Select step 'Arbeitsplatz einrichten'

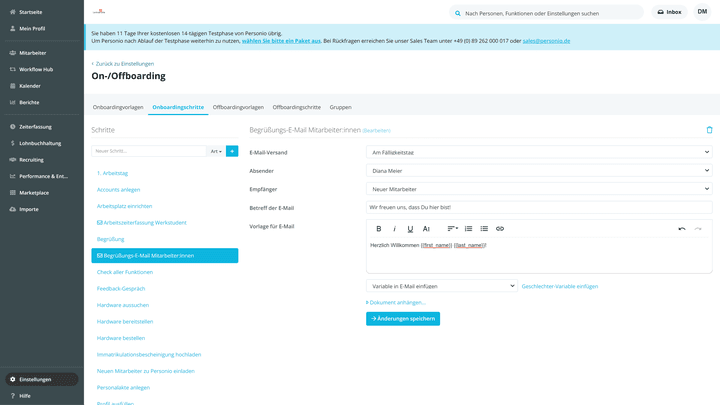(124, 206)
